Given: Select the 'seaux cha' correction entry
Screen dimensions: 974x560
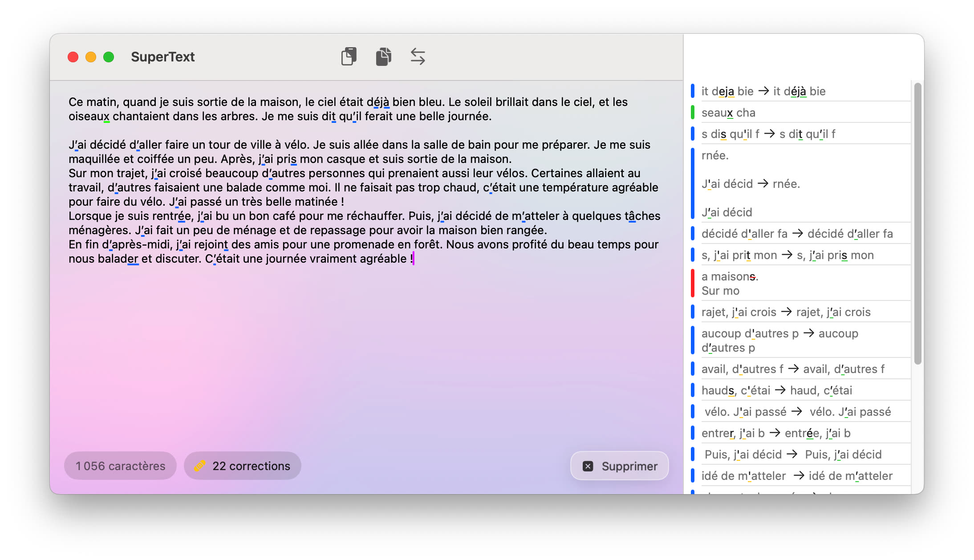Looking at the screenshot, I should (x=757, y=112).
